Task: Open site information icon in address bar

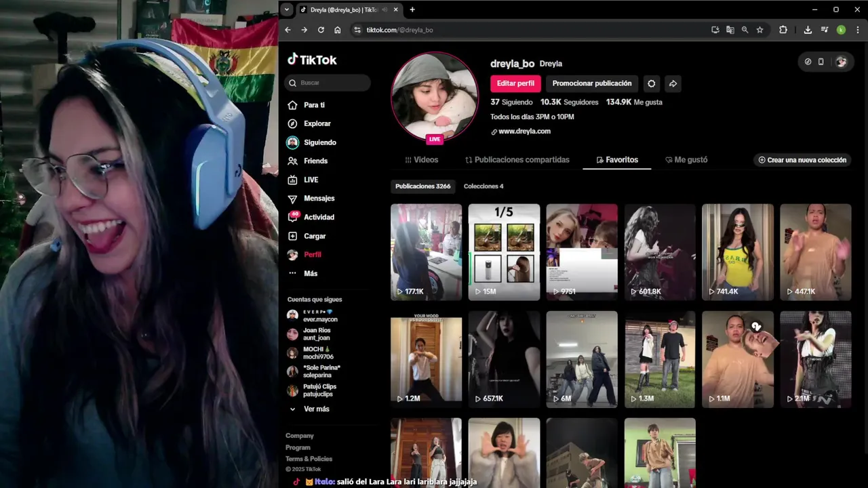Action: (357, 30)
